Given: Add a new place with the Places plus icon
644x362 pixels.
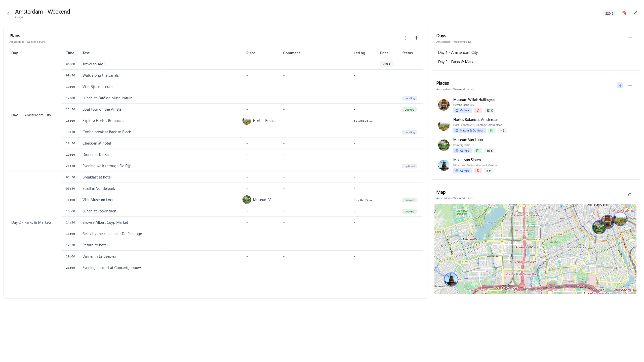Looking at the screenshot, I should click(x=630, y=85).
